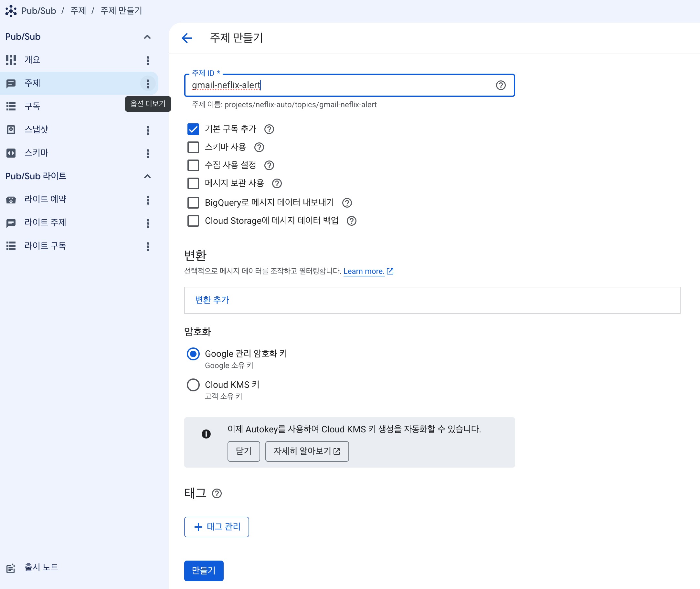The image size is (700, 589).
Task: Select Google 관리 암호화 키 radio button
Action: point(193,354)
